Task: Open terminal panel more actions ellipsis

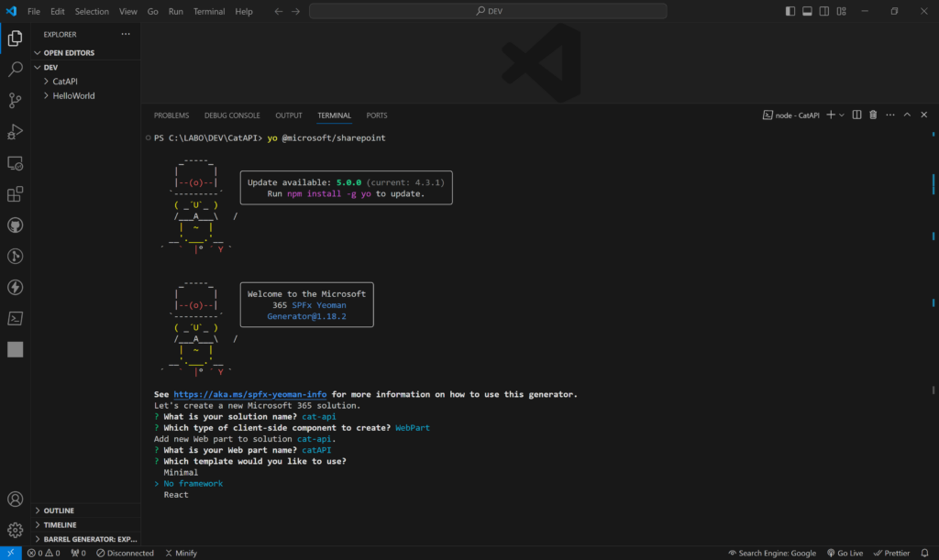Action: point(890,115)
